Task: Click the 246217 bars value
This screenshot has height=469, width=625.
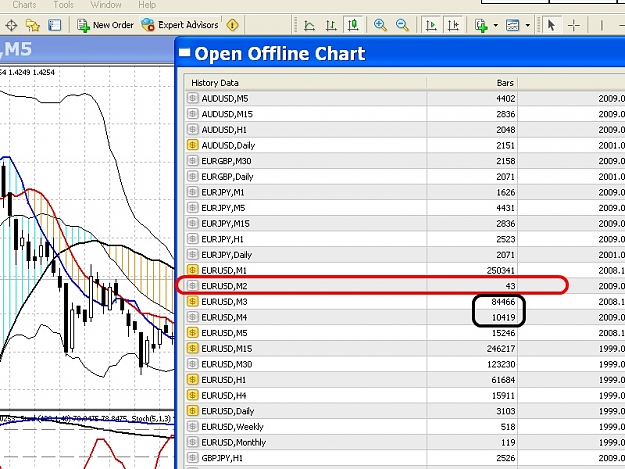Action: [501, 349]
